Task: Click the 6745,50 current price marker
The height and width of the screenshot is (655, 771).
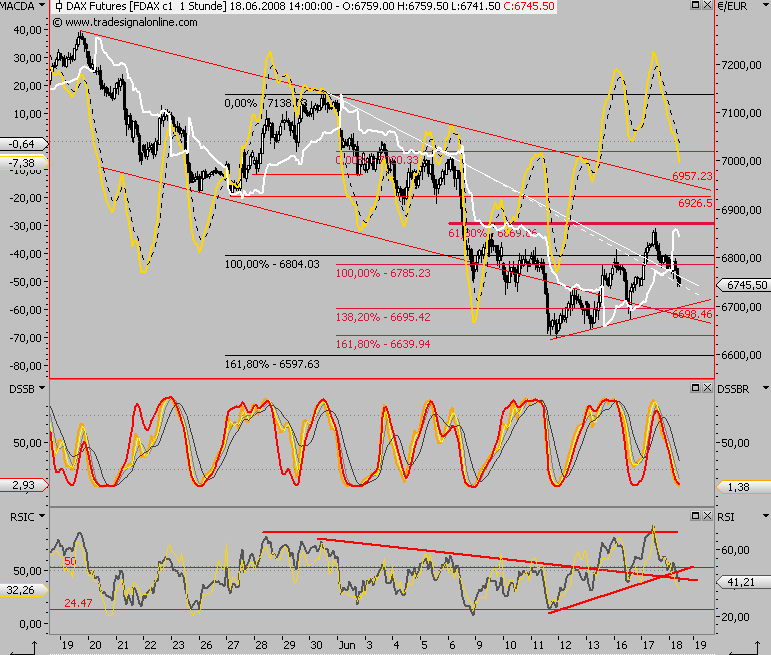Action: coord(743,285)
